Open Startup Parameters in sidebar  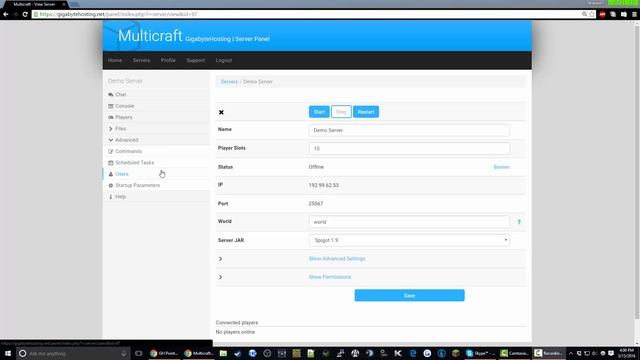coord(138,186)
